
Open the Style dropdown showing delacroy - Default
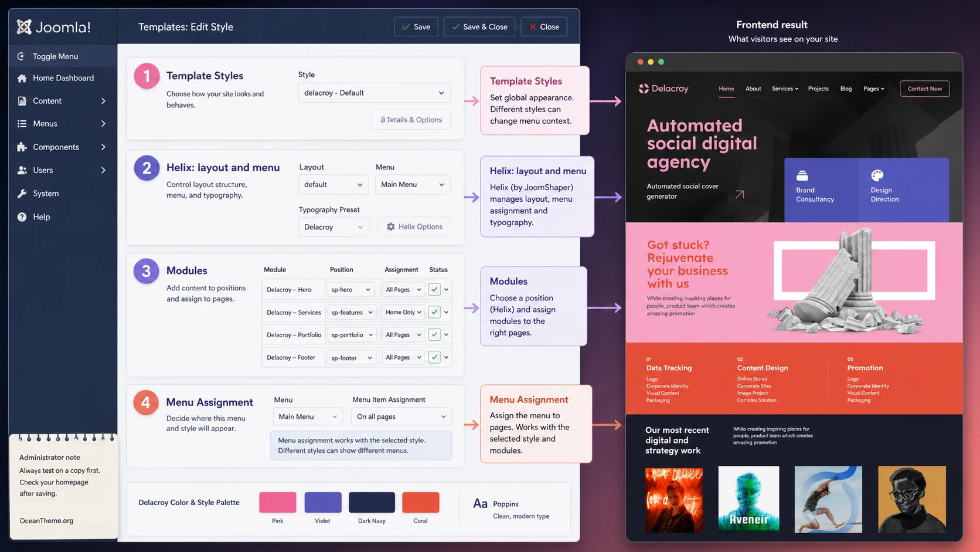[374, 93]
